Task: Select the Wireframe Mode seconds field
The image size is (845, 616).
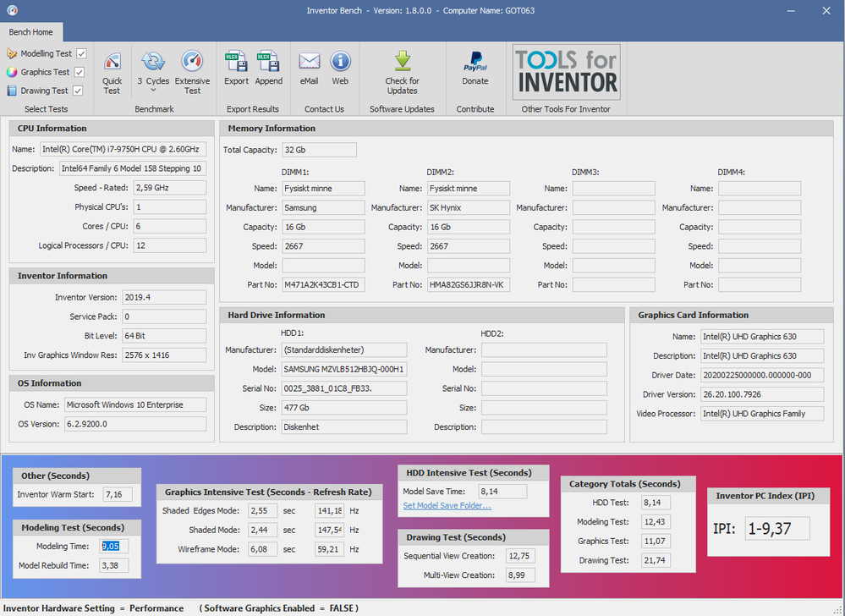Action: [262, 549]
